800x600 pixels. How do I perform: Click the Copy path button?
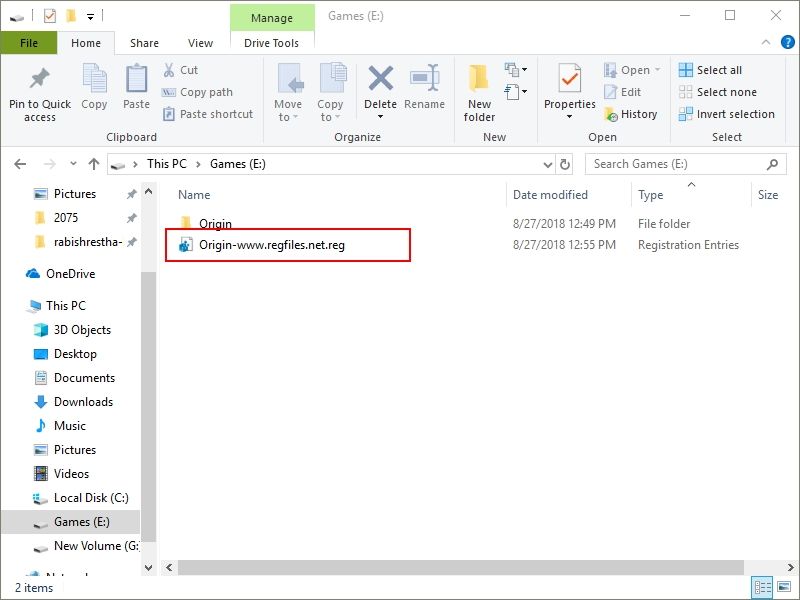(x=198, y=92)
